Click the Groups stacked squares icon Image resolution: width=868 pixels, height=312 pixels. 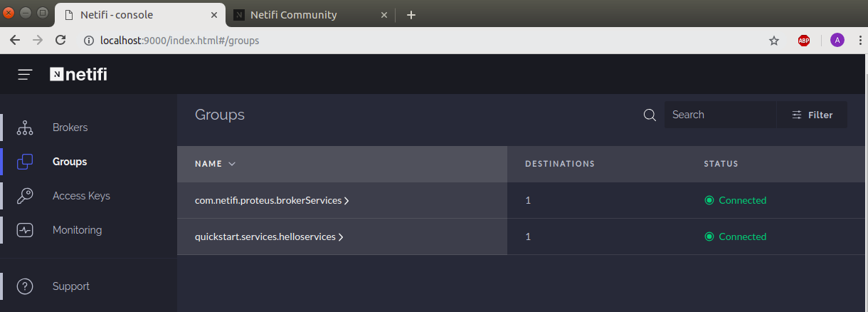click(25, 162)
